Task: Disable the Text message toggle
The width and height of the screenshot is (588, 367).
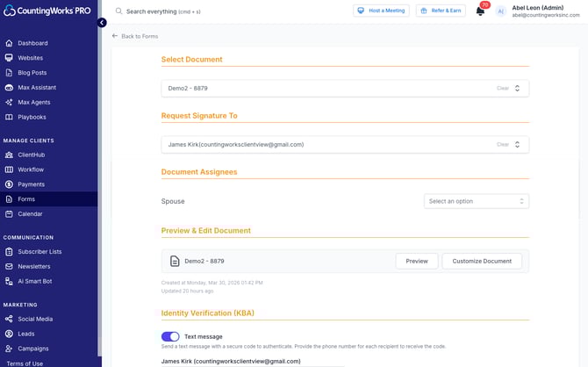Action: [x=170, y=336]
